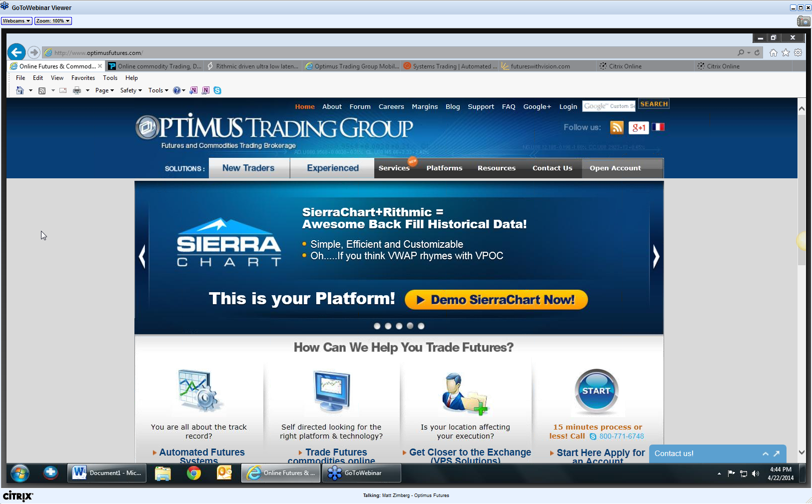Click the blue Help question mark icon
Image resolution: width=812 pixels, height=504 pixels.
tap(176, 90)
